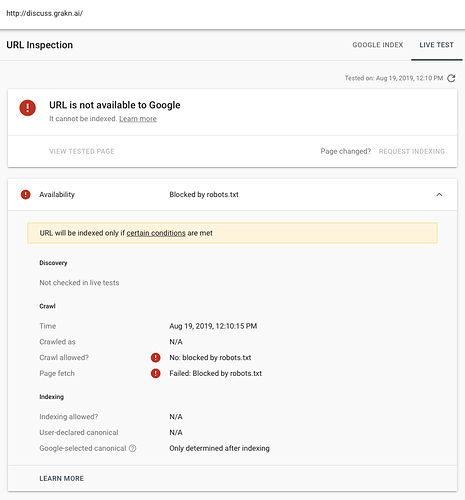The width and height of the screenshot is (465, 500).
Task: Click the 'Page fetch' label
Action: (57, 373)
